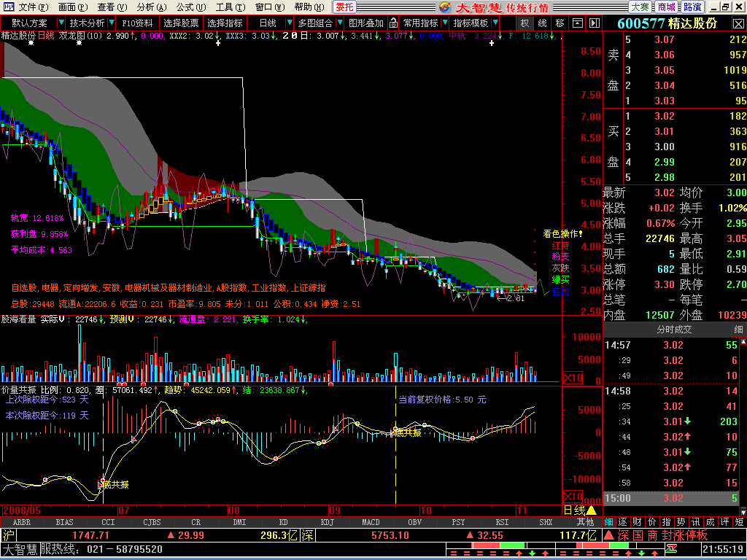Screen dimensions: 747x560
Task: Open the 默认方案 dropdown arrow
Action: 61,23
